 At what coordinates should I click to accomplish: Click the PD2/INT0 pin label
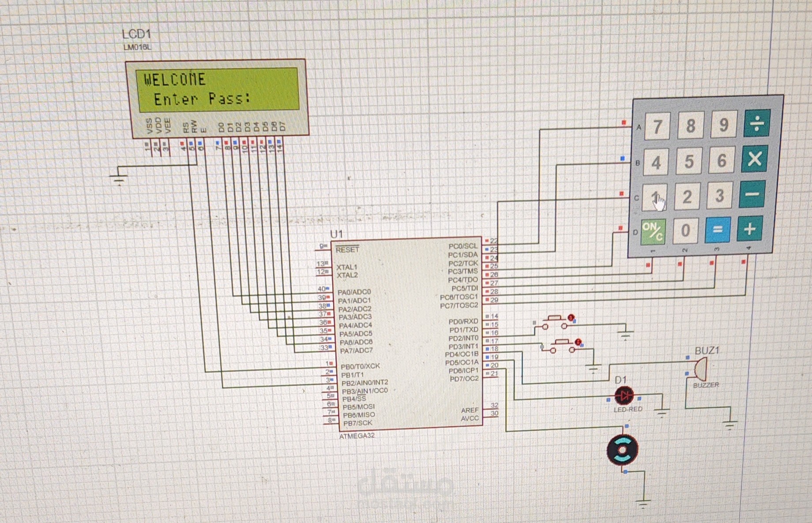coord(463,338)
